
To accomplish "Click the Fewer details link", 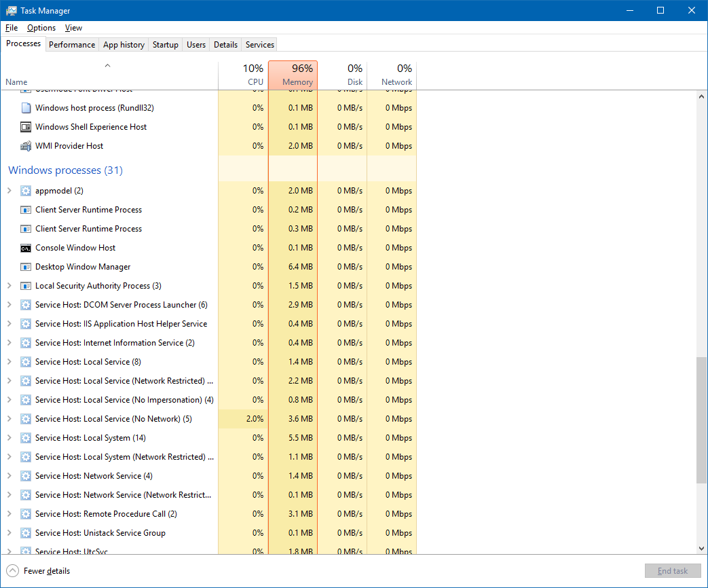I will tap(47, 571).
